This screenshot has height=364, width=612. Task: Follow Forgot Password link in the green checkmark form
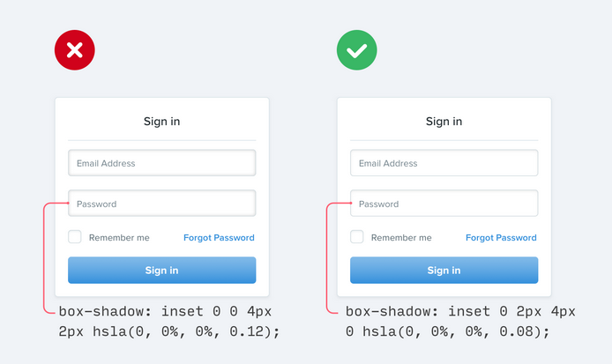tap(501, 238)
